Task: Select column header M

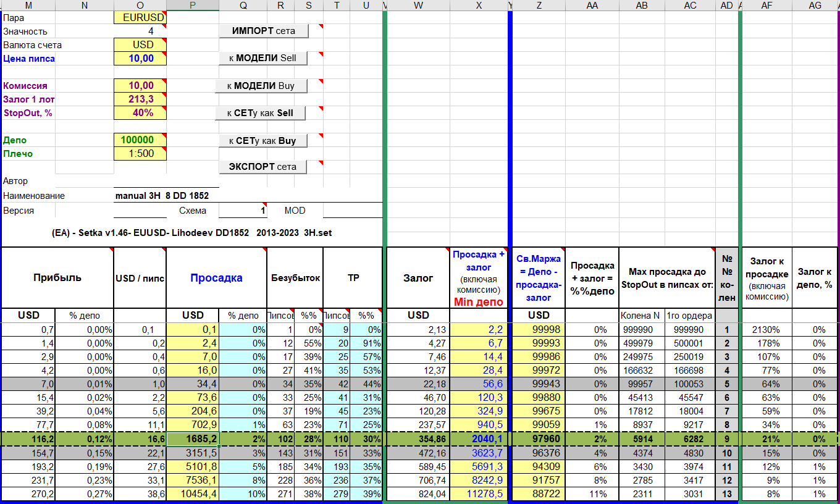Action: (x=28, y=6)
